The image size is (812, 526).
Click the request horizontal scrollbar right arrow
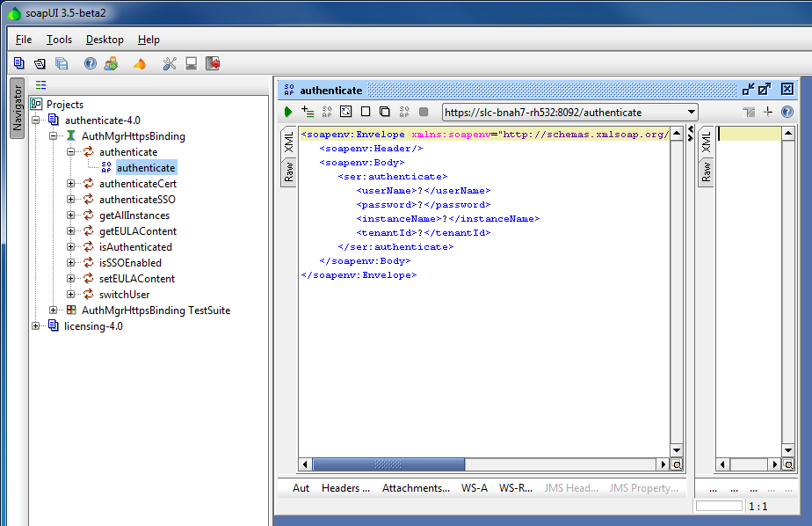pyautogui.click(x=663, y=464)
